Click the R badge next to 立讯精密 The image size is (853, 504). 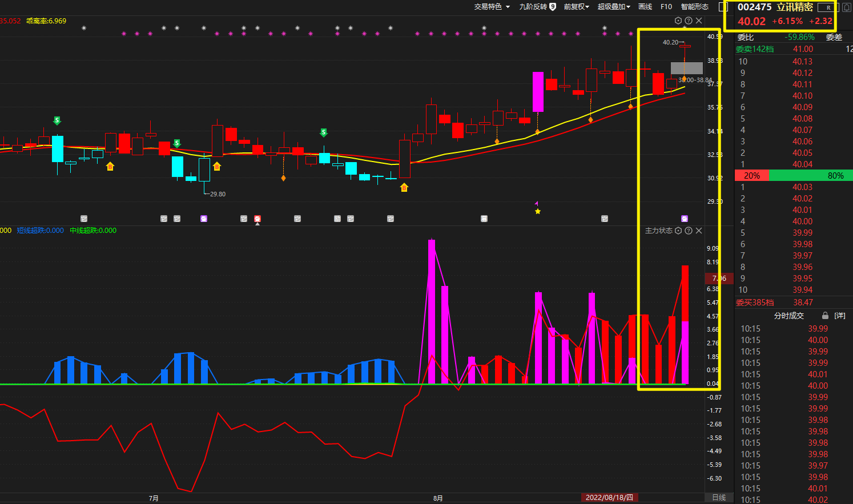click(x=828, y=7)
